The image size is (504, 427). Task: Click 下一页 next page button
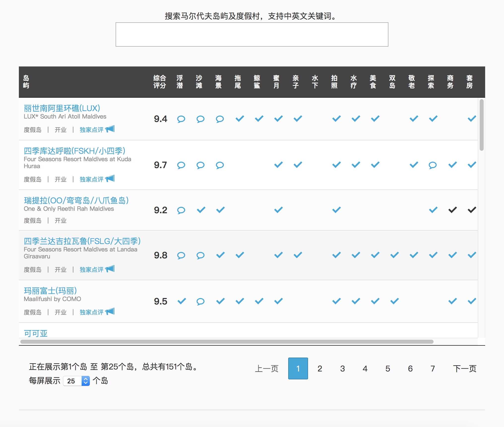pyautogui.click(x=465, y=369)
